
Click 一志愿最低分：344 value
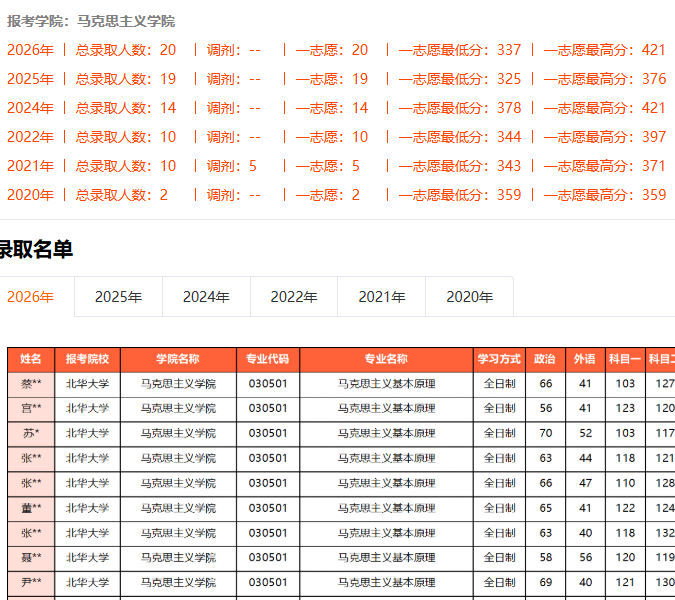[x=460, y=137]
